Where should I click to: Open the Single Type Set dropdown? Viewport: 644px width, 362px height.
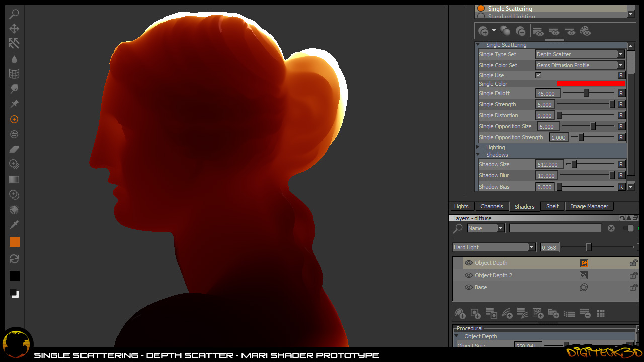tap(580, 54)
